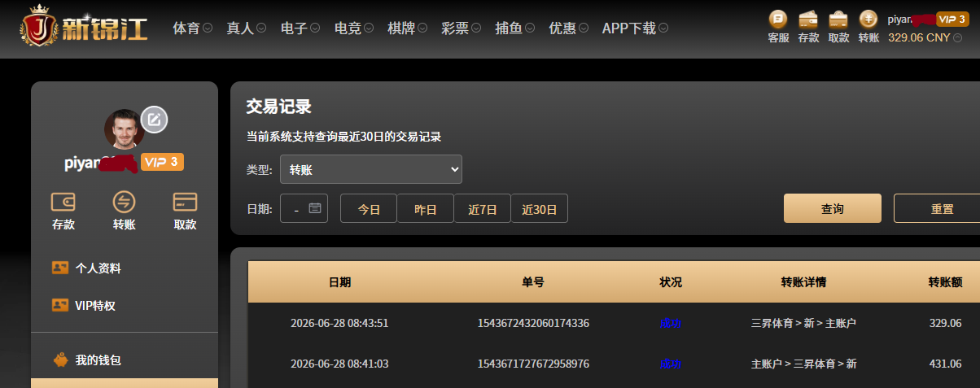This screenshot has width=980, height=388.
Task: Click the 转账详情 column header
Action: coord(803,282)
